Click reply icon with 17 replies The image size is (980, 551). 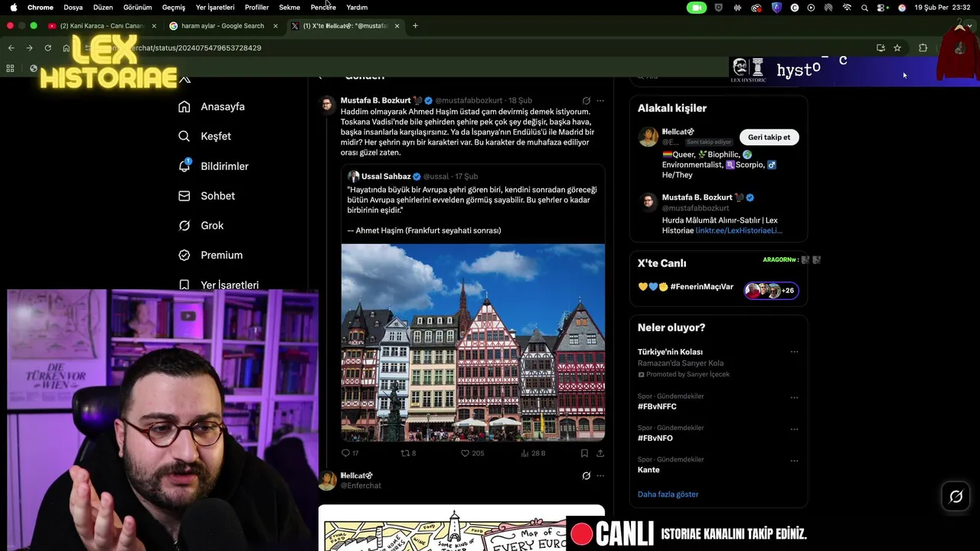click(345, 453)
